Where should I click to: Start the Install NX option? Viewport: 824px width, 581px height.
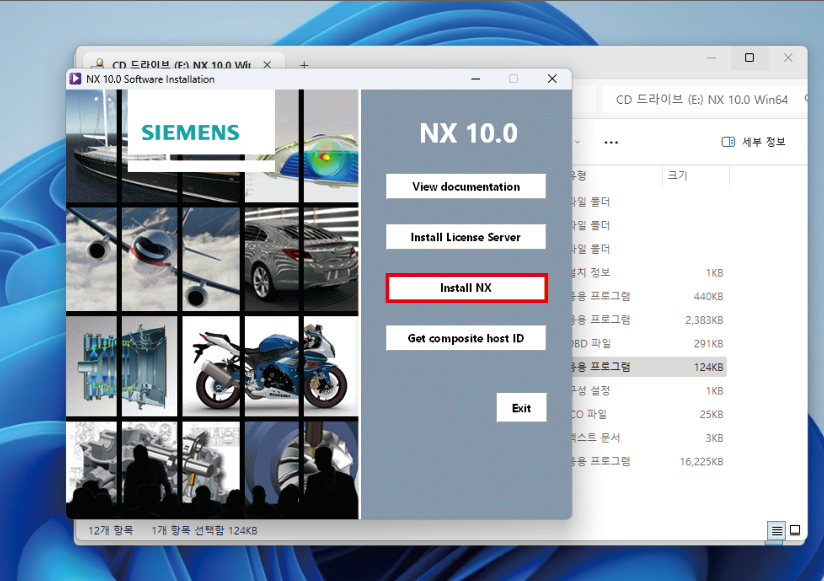[466, 288]
